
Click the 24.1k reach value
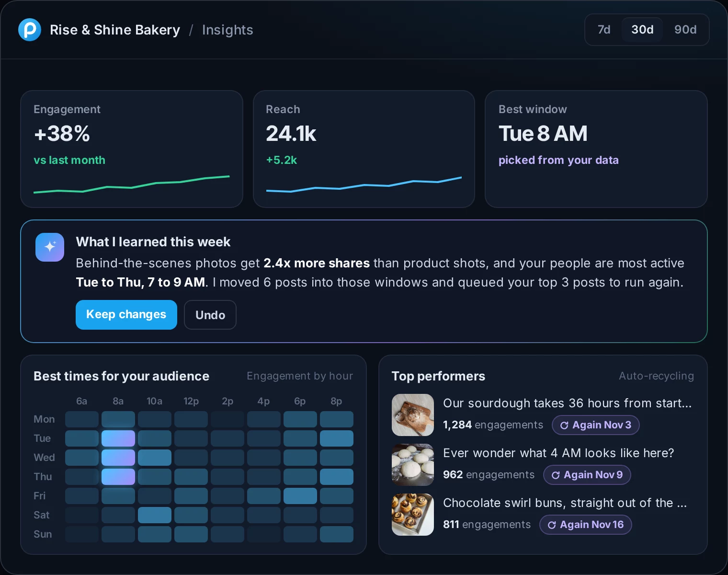(291, 134)
